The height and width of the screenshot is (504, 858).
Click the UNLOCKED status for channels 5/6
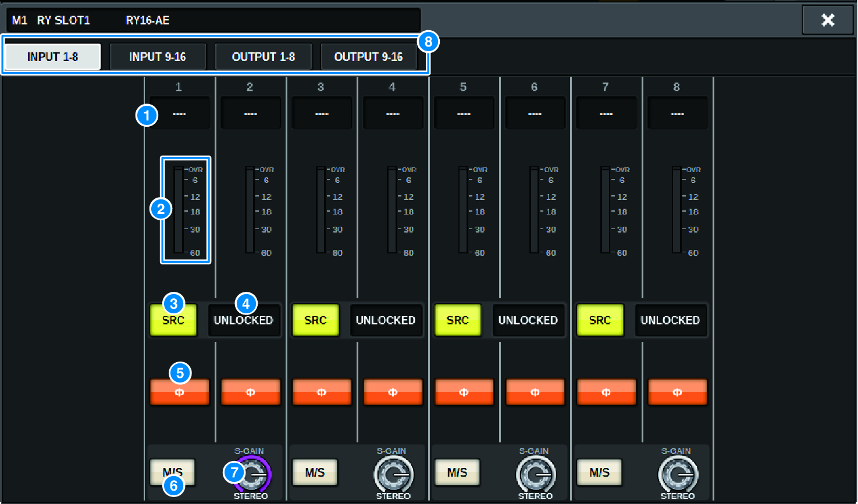click(x=528, y=320)
